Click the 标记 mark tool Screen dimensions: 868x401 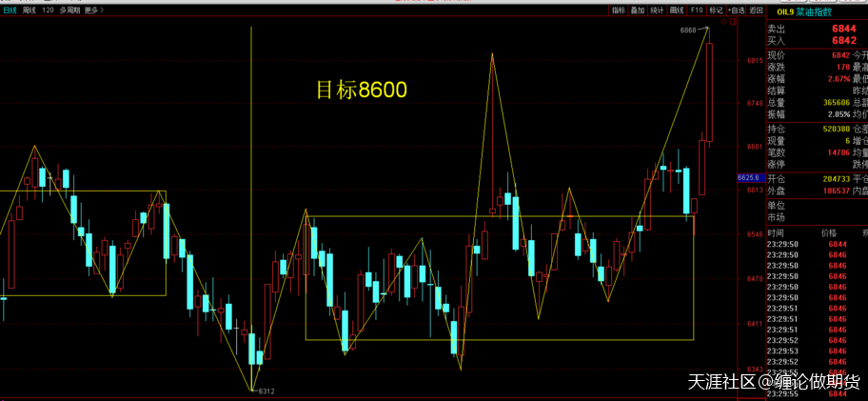(716, 10)
